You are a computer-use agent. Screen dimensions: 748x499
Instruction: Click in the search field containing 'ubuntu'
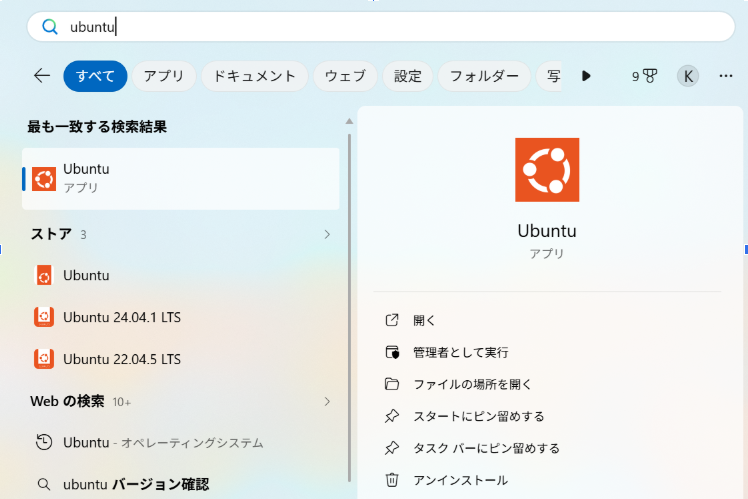[x=381, y=27]
